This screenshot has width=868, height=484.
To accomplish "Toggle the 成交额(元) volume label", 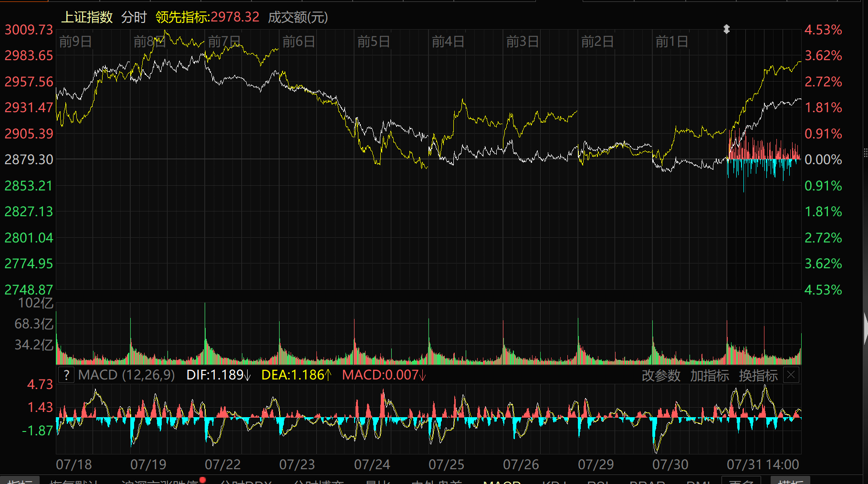I will point(298,18).
